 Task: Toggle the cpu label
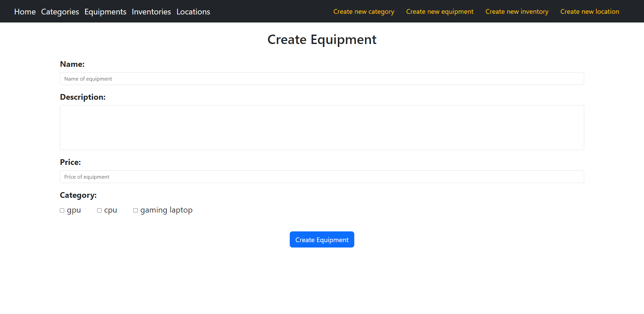point(110,210)
